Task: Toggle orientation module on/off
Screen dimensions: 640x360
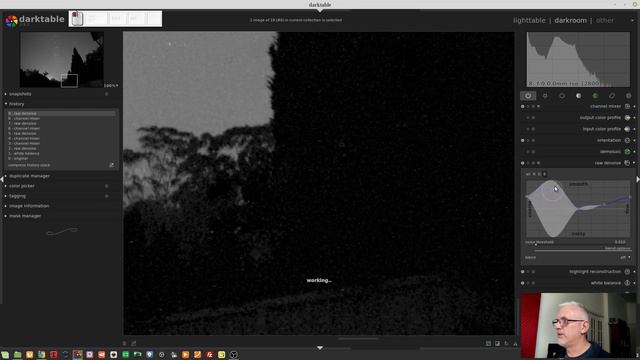Action: [522, 140]
